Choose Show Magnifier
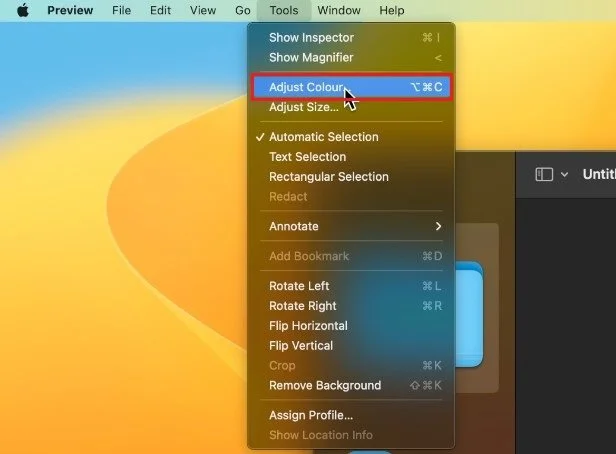616x454 pixels. point(352,58)
